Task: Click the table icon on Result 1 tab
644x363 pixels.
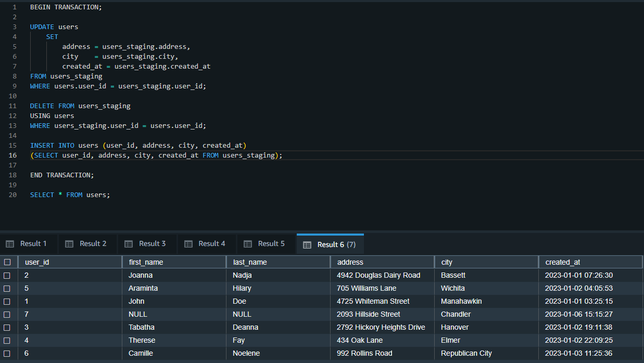Action: pyautogui.click(x=10, y=244)
